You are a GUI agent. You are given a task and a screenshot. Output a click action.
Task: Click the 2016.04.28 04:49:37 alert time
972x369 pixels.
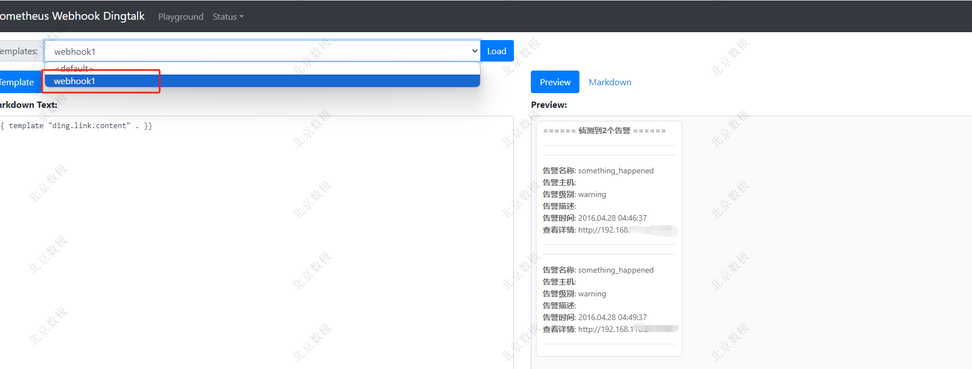(612, 318)
